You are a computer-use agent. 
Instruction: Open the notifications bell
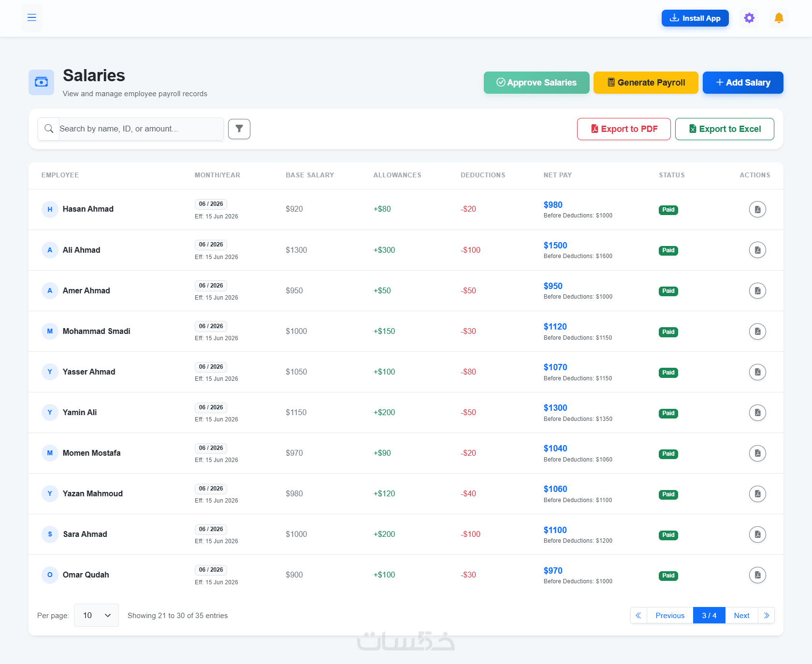tap(779, 18)
